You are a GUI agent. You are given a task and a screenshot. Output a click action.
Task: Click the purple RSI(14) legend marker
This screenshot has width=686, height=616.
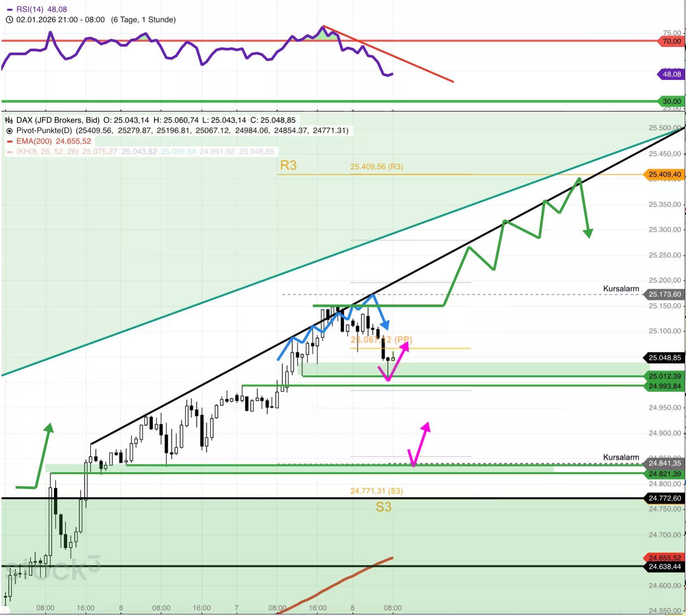pyautogui.click(x=10, y=9)
